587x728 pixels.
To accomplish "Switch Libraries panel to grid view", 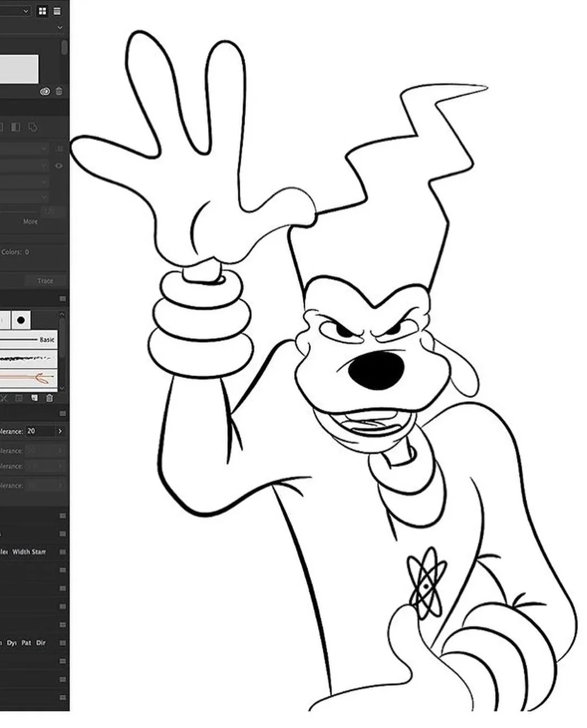I will click(x=43, y=11).
